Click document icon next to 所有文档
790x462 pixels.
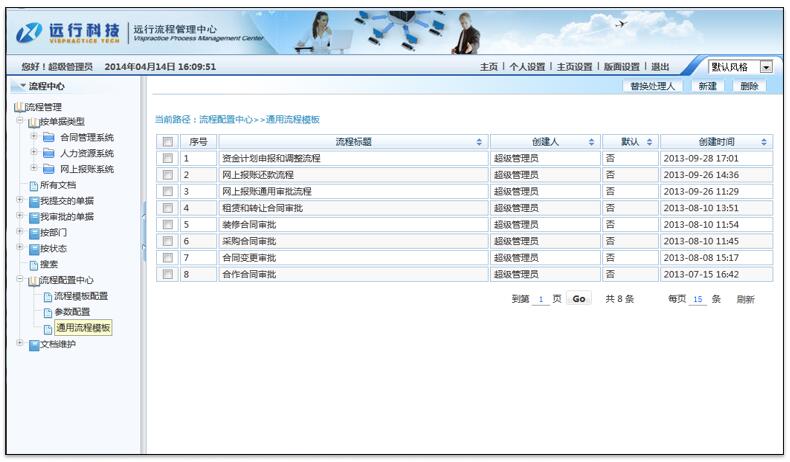tap(33, 185)
